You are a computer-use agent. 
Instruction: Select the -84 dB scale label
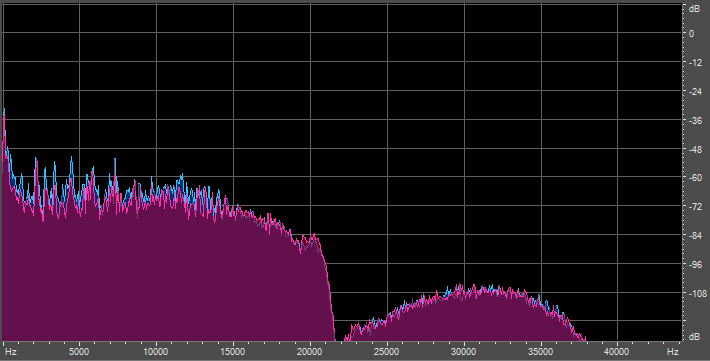696,236
